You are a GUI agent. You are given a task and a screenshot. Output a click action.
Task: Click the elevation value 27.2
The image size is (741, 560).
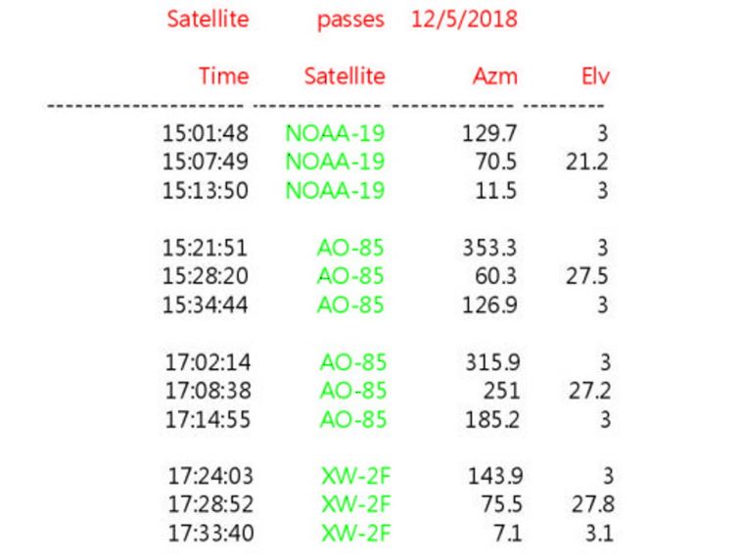589,391
